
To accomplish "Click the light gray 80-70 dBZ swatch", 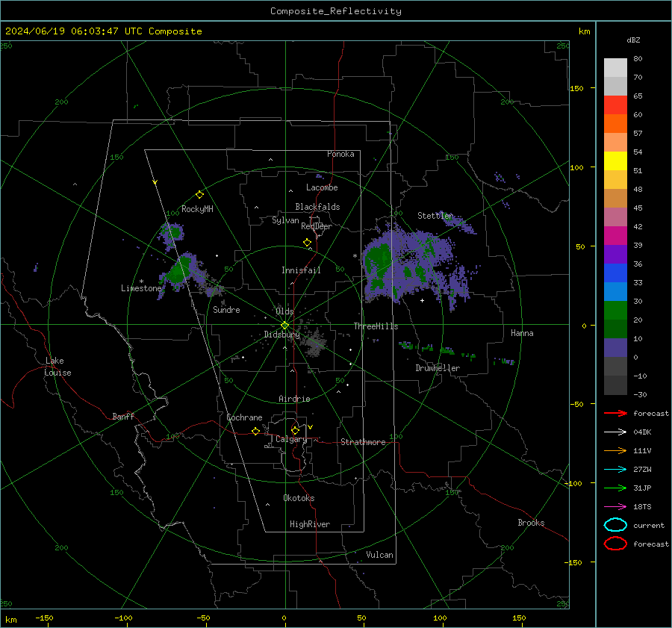I will 615,68.
